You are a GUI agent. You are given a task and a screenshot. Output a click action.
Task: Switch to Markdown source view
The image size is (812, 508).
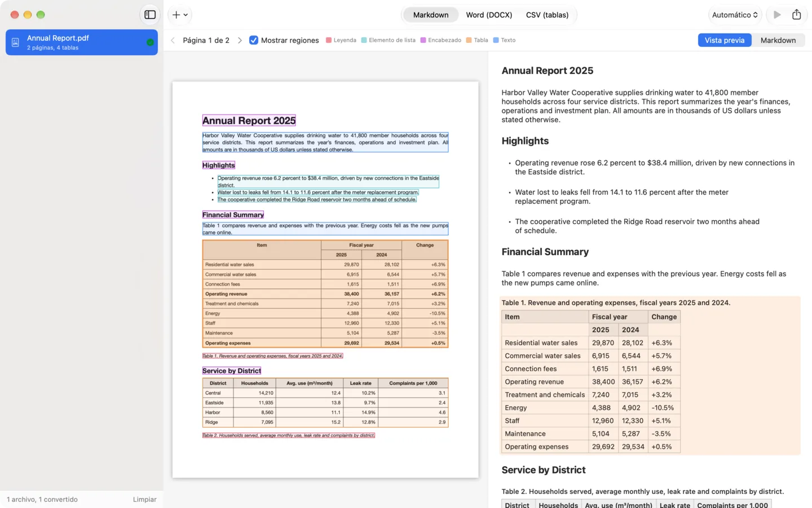(x=778, y=40)
